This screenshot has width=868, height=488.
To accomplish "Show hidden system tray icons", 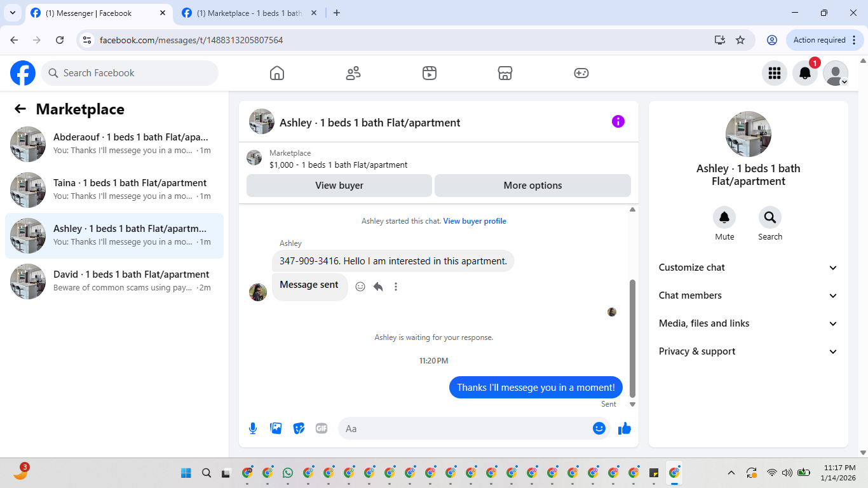I will pos(731,473).
